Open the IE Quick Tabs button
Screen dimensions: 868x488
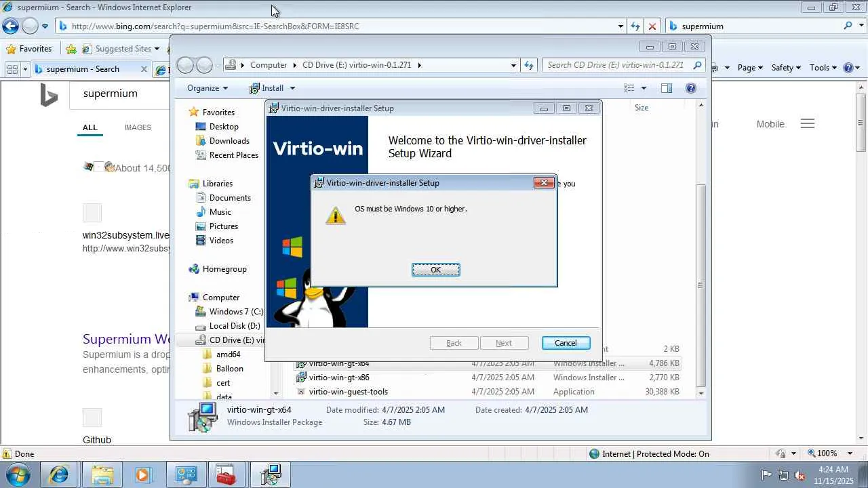pos(12,69)
